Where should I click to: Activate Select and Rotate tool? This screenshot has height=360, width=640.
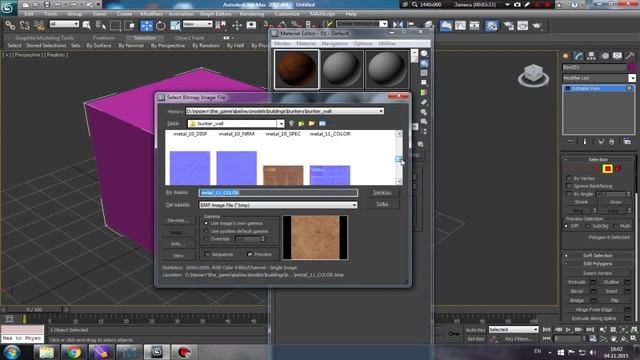pyautogui.click(x=161, y=25)
